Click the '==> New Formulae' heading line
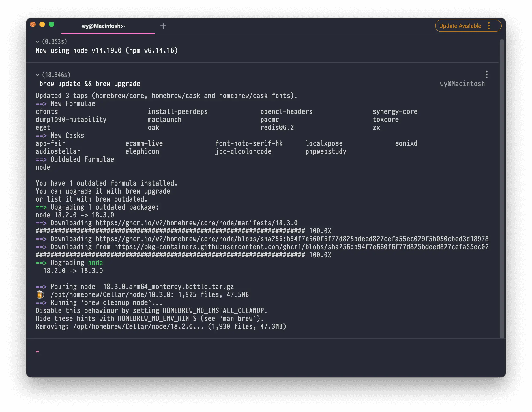The height and width of the screenshot is (412, 532). click(65, 104)
